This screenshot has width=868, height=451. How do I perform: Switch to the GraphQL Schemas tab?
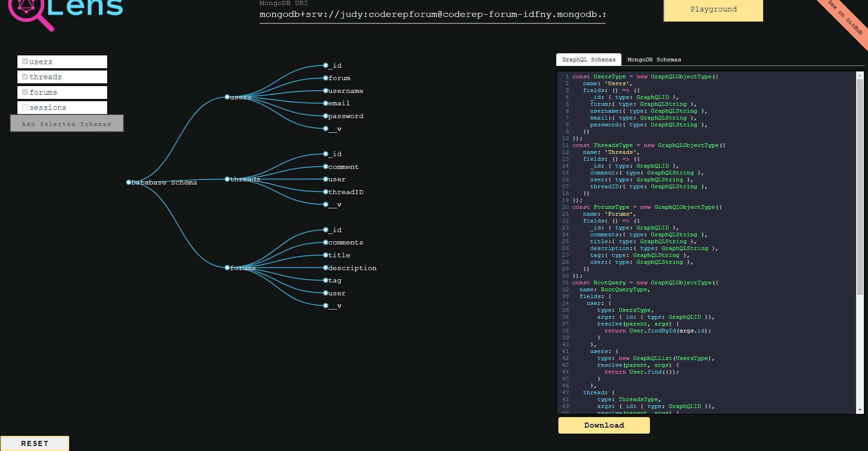(x=589, y=60)
